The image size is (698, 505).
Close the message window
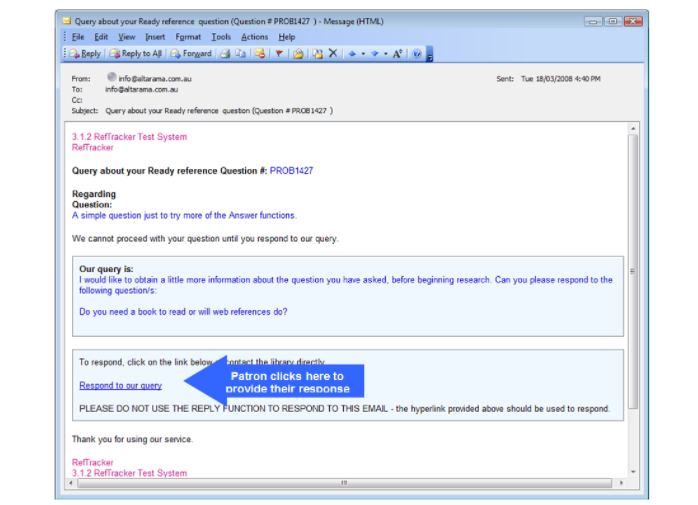(x=633, y=21)
